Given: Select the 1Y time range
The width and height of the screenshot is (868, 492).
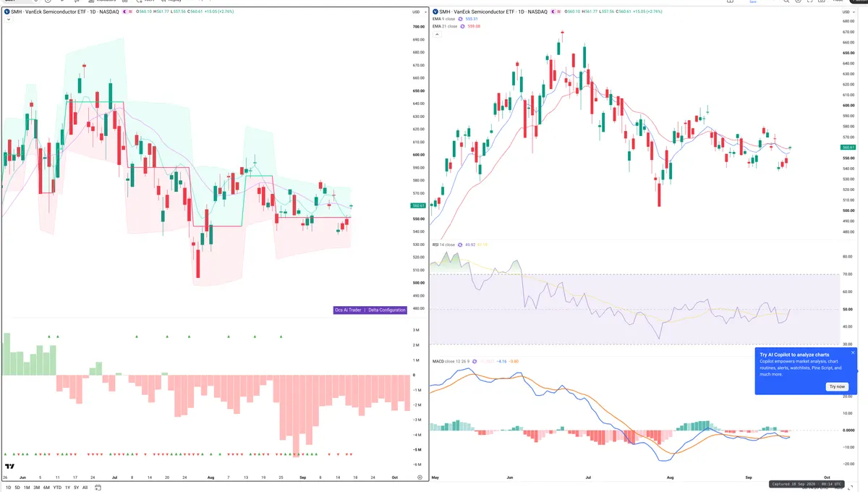Looking at the screenshot, I should 67,488.
